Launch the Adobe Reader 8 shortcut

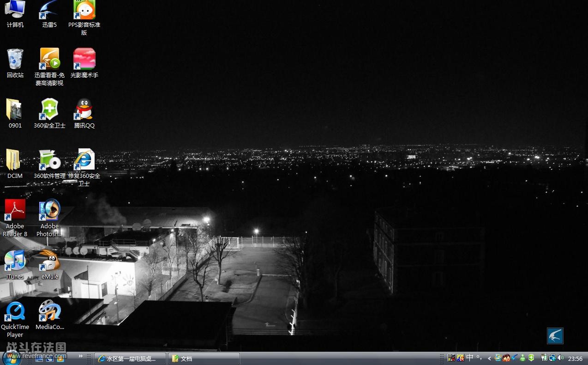(x=15, y=218)
